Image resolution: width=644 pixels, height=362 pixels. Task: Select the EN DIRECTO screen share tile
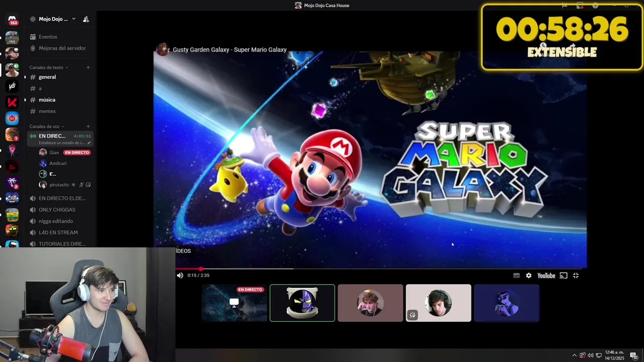pyautogui.click(x=234, y=303)
